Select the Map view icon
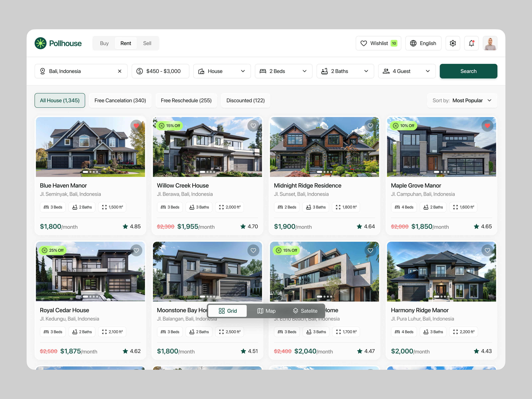This screenshot has width=532, height=399. 261,311
